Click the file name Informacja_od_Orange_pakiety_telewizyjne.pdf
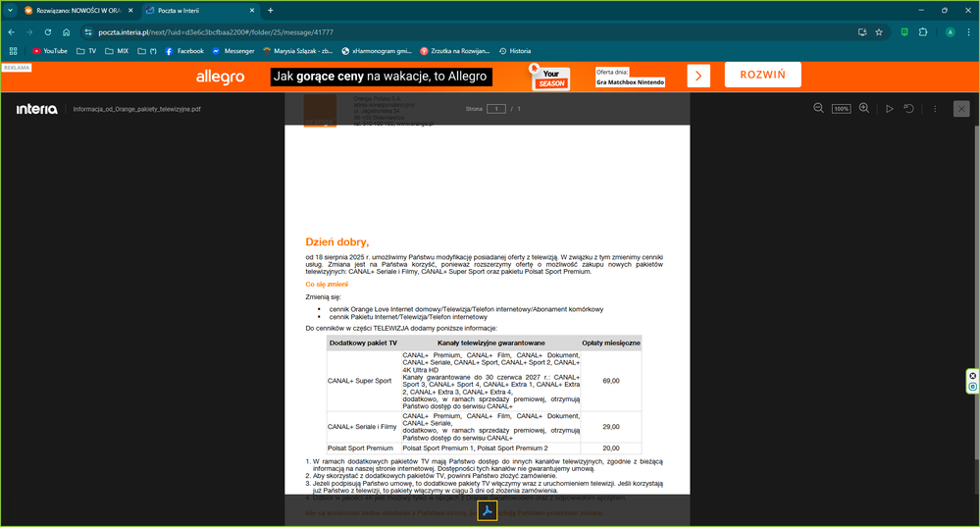This screenshot has height=527, width=980. point(137,109)
